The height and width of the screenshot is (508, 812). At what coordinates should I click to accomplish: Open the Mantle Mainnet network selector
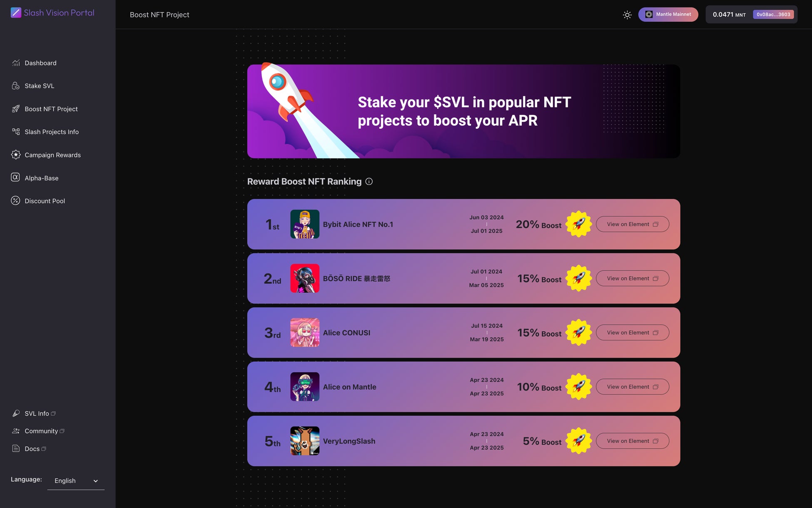click(x=668, y=15)
